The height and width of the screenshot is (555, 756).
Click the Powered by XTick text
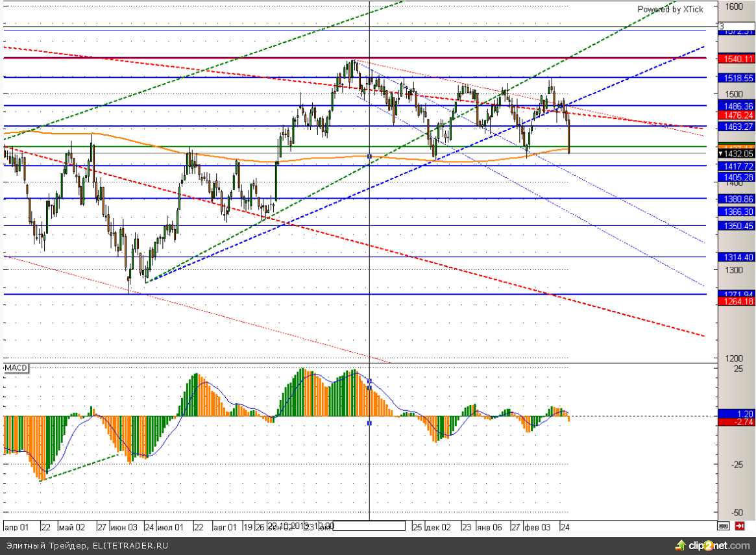click(668, 9)
